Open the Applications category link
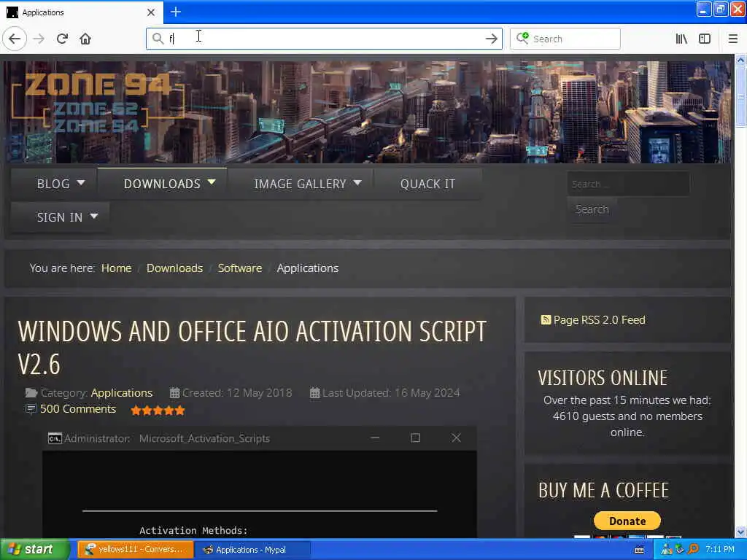747x560 pixels. [x=122, y=393]
